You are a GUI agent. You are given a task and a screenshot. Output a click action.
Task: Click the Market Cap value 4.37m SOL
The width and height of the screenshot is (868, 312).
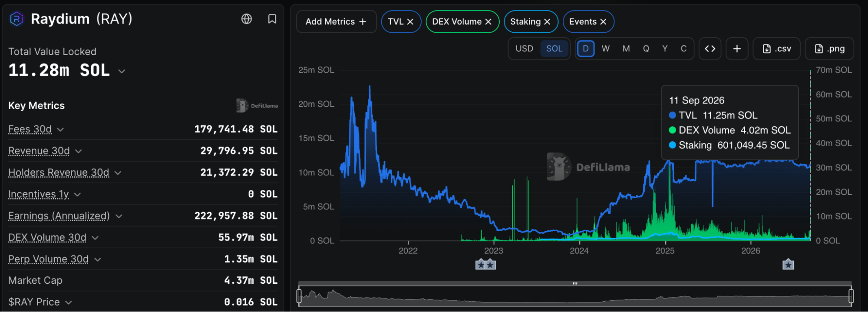251,281
